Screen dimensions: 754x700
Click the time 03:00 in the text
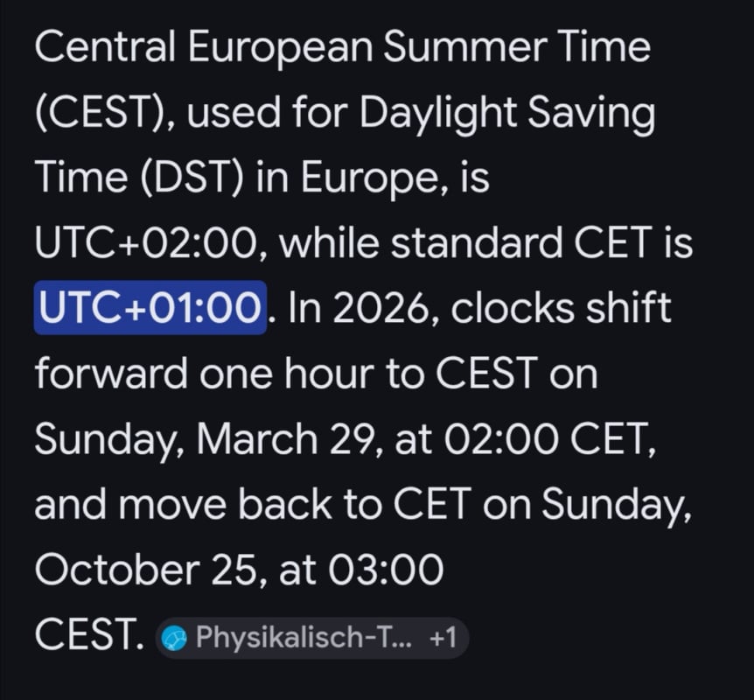pos(386,570)
